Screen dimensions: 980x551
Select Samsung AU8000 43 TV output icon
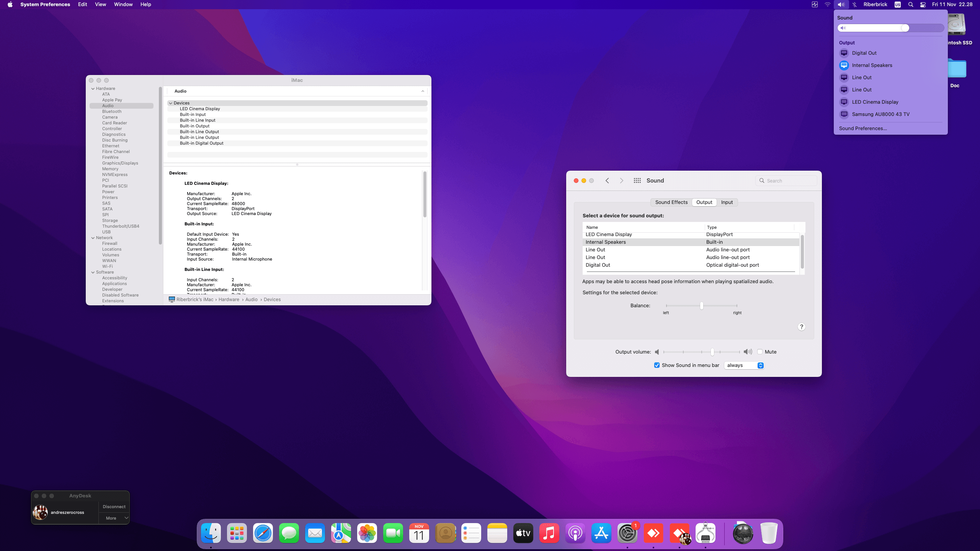click(x=844, y=114)
